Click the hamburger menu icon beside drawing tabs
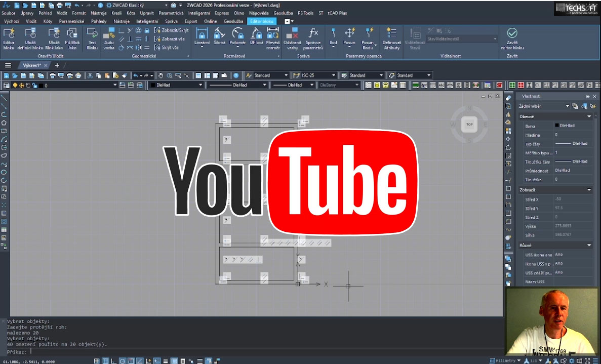This screenshot has height=364, width=601. (x=8, y=65)
